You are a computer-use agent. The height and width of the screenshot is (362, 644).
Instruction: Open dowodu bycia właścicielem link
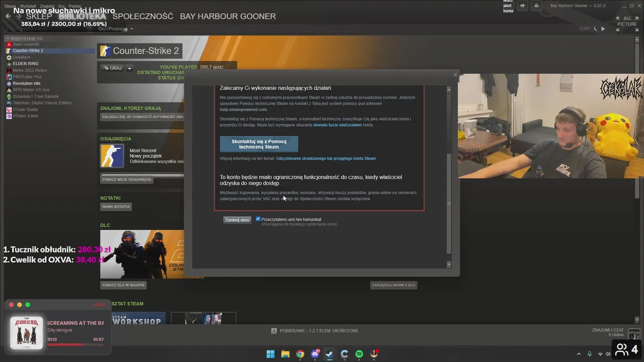[338, 125]
